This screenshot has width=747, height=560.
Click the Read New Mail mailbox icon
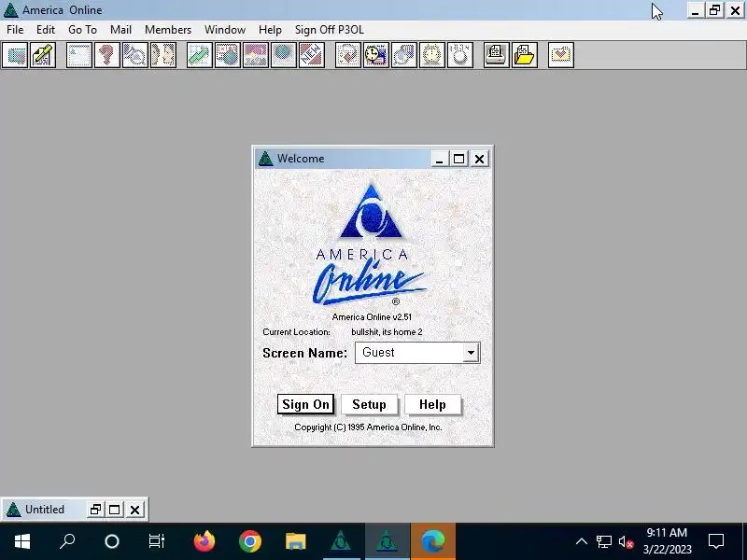[x=15, y=55]
